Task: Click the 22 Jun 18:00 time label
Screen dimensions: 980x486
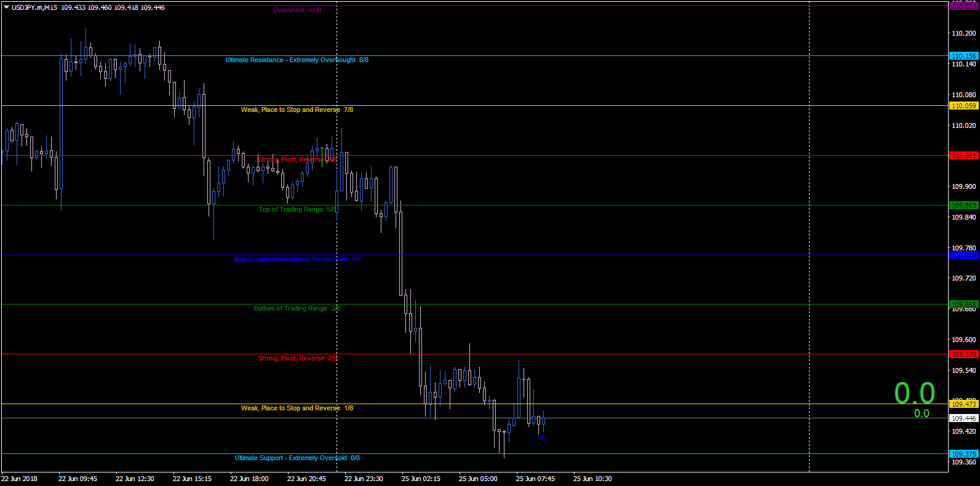Action: (x=249, y=479)
